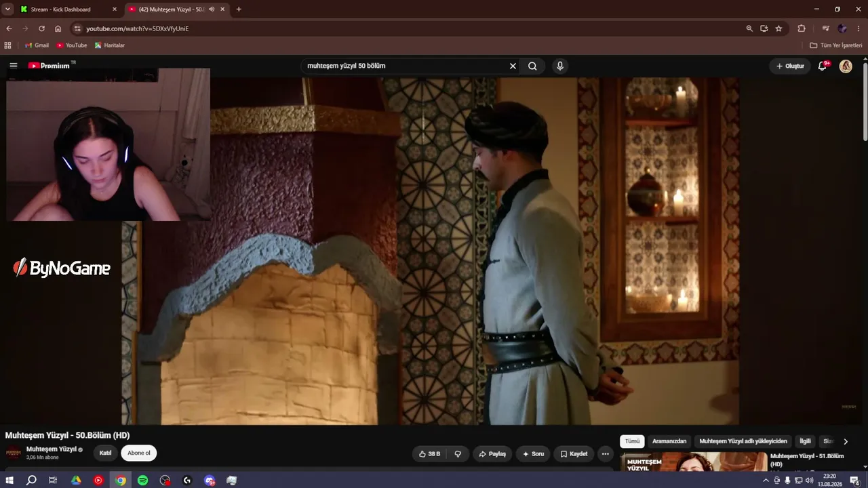This screenshot has height=488, width=868.
Task: Show more filter chips with right arrow
Action: [x=846, y=441]
